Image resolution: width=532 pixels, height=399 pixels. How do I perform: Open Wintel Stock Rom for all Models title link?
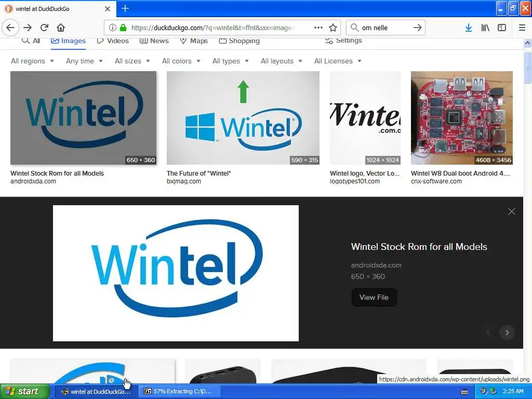coord(419,247)
